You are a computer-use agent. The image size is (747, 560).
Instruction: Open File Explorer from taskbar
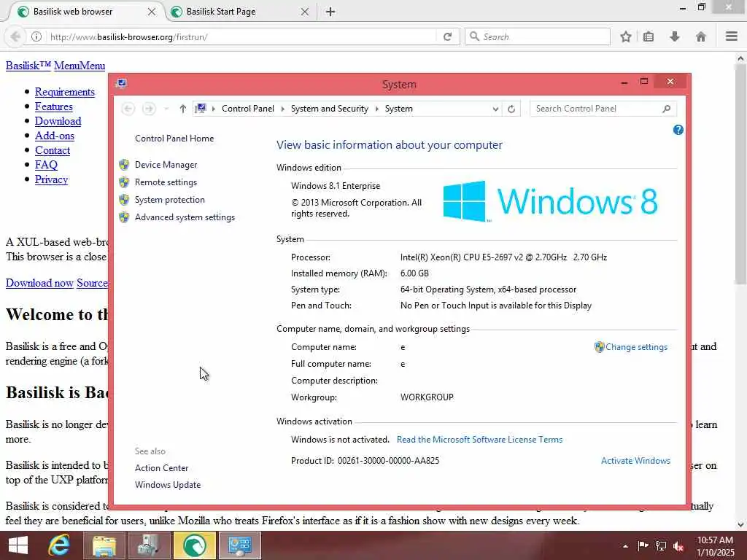click(x=104, y=545)
